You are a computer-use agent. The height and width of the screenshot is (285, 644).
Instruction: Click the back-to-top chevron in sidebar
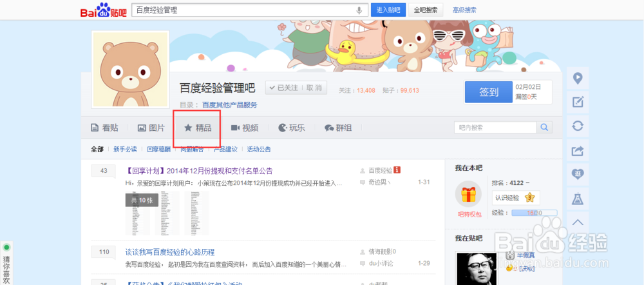[578, 222]
